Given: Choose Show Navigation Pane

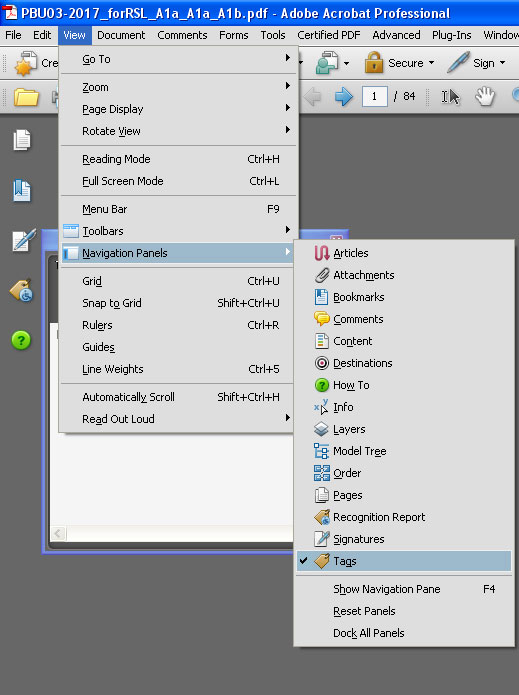Looking at the screenshot, I should 404,589.
